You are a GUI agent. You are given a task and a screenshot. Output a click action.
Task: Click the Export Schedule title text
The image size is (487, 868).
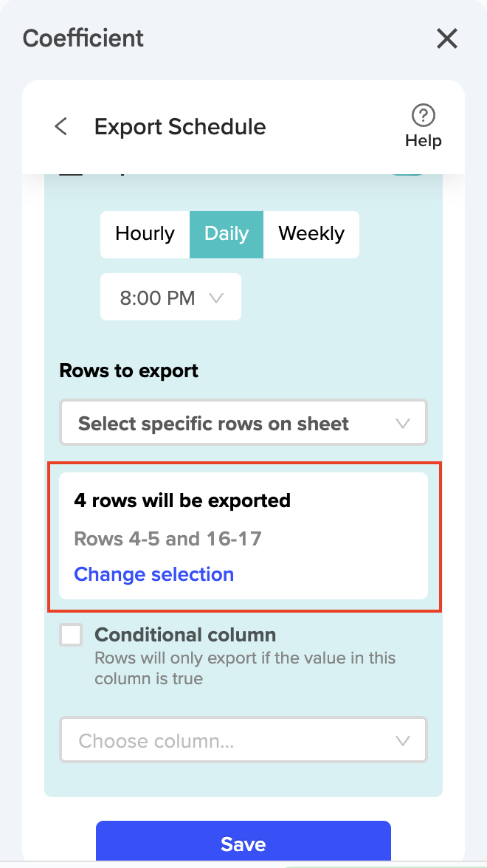[x=180, y=127]
